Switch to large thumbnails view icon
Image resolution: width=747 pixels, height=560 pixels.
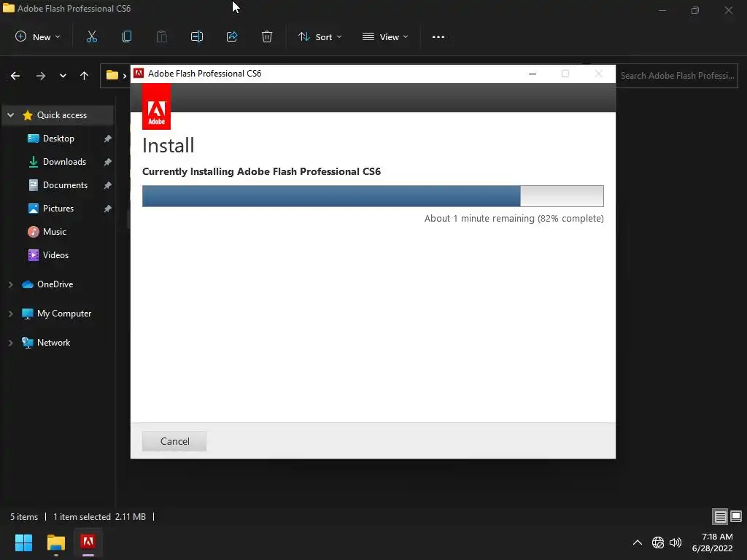(736, 517)
